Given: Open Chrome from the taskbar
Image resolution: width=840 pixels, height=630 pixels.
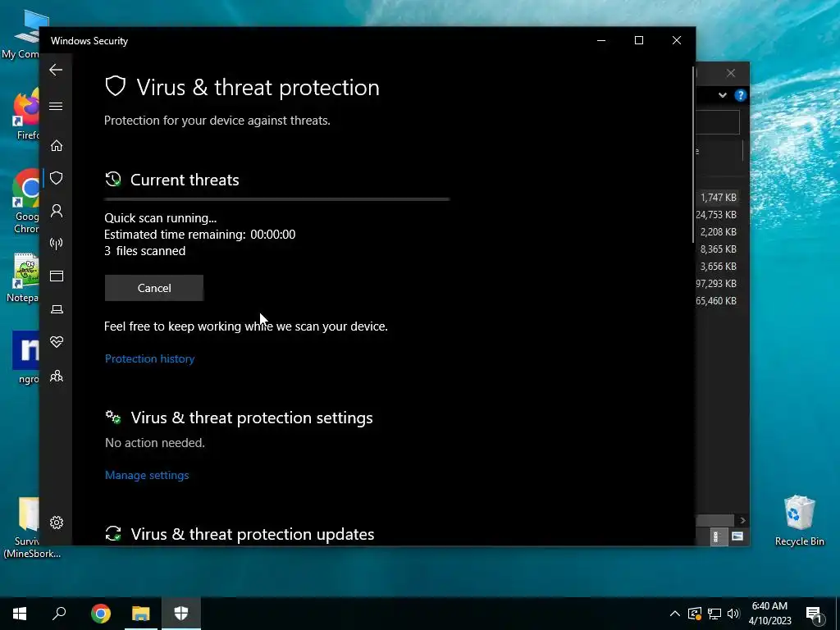Looking at the screenshot, I should point(101,614).
